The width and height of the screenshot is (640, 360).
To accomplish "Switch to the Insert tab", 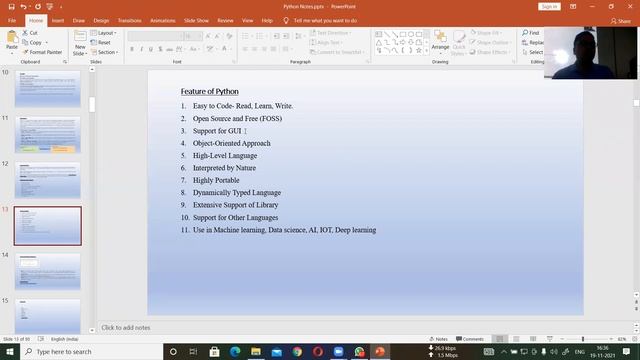I will pos(58,20).
